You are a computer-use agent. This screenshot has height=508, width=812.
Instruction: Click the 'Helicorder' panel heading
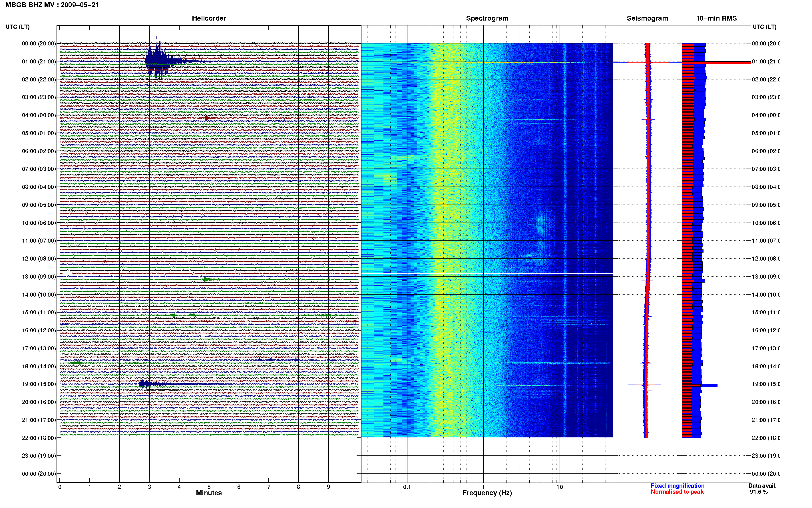click(x=209, y=19)
